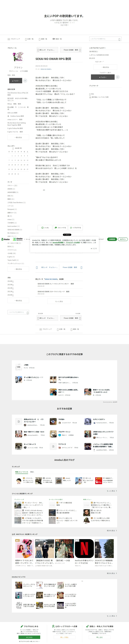Open follower blog 渚の暇日記♪
This screenshot has height=644, width=129.
pos(94,52)
